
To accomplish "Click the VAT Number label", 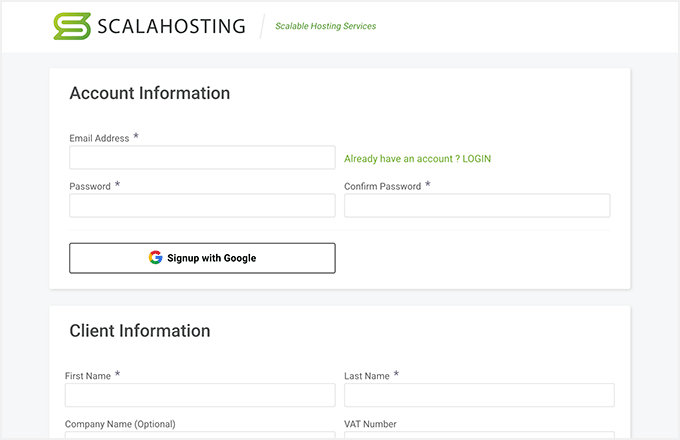I will tap(370, 424).
